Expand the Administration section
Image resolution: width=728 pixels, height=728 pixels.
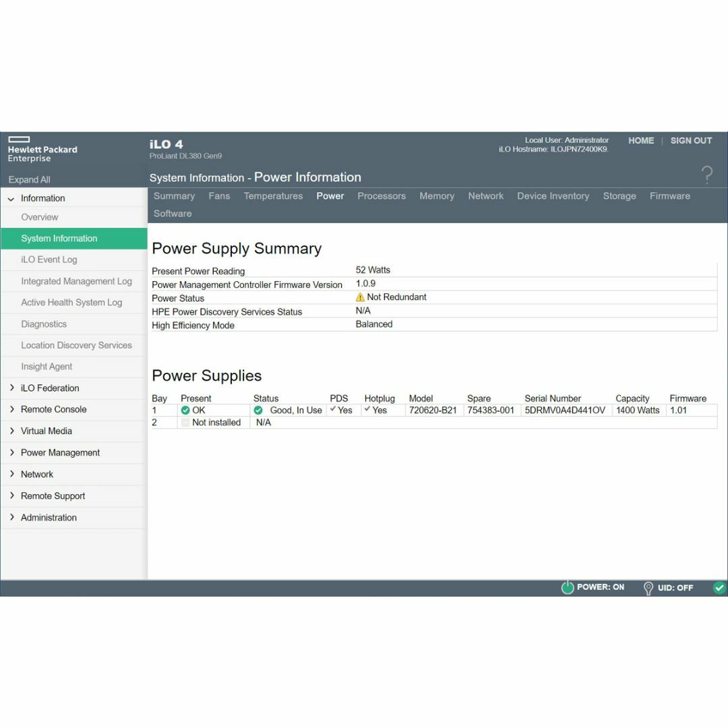[11, 517]
